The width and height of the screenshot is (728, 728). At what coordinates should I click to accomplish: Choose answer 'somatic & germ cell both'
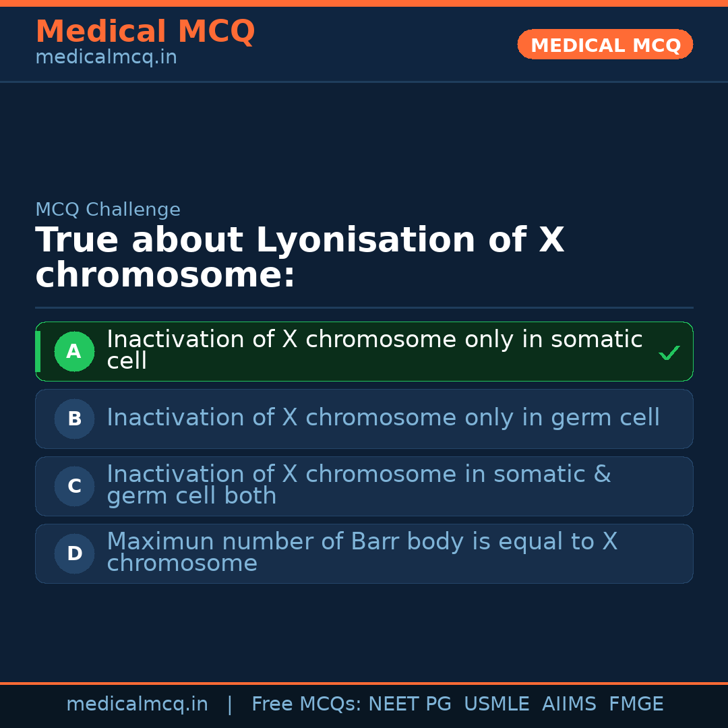359,485
